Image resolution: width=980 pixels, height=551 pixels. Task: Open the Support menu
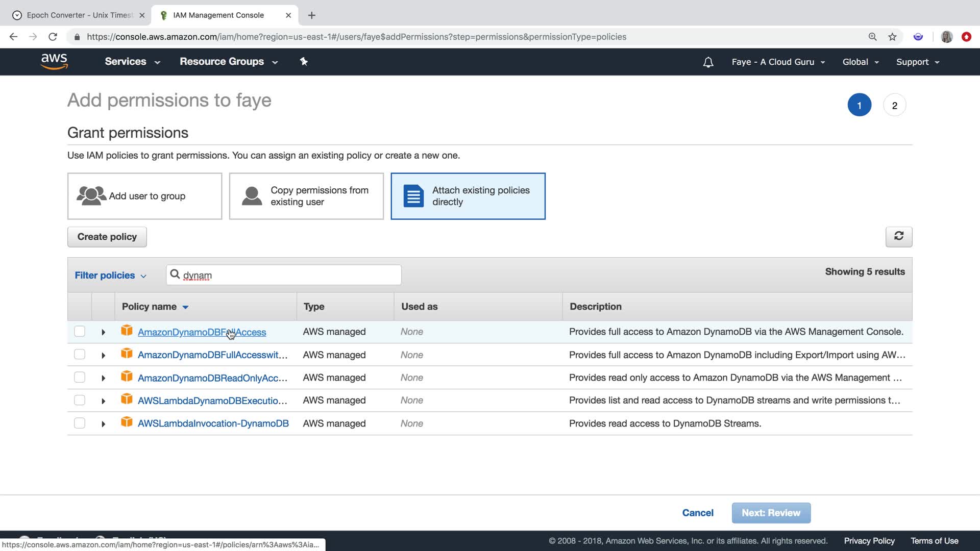click(x=917, y=62)
